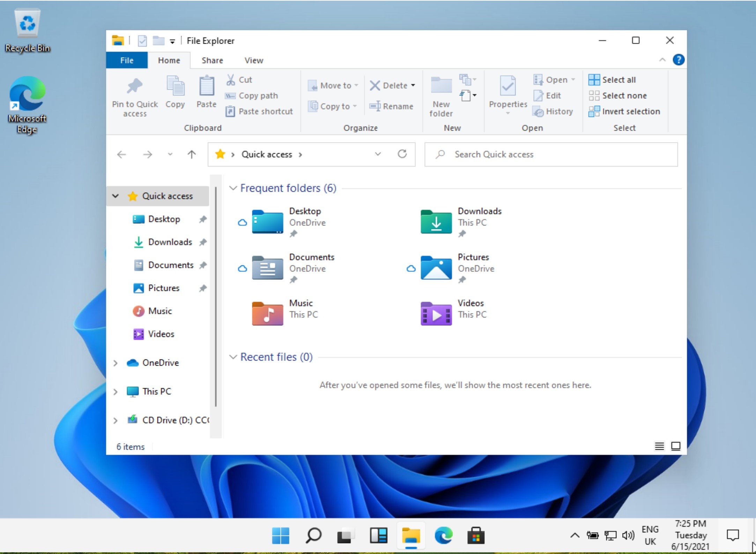Image resolution: width=756 pixels, height=554 pixels.
Task: Collapse the Frequent folders section
Action: click(233, 188)
